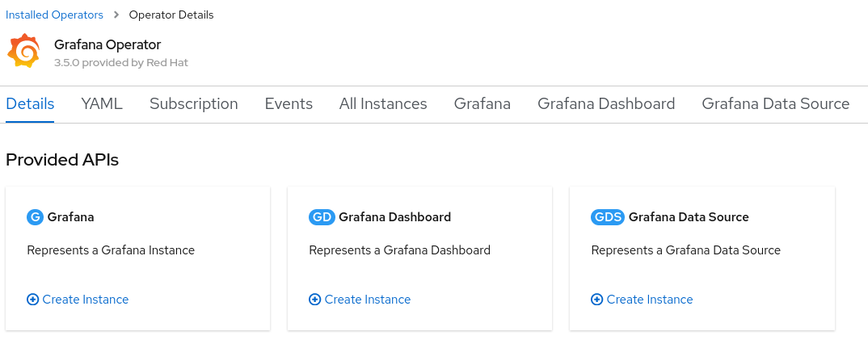Click the plus icon in the Grafana Dashboard card

click(315, 300)
